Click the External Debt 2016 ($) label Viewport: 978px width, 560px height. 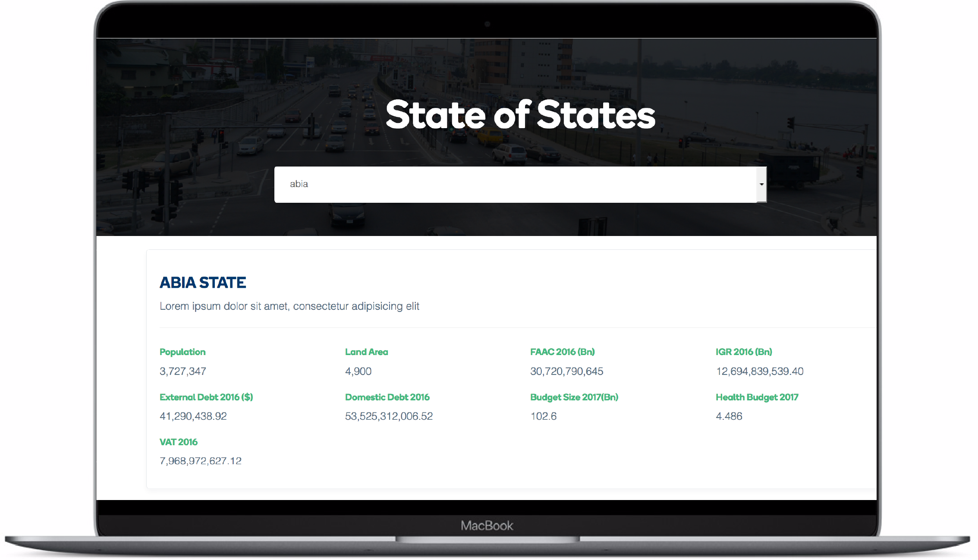tap(206, 397)
